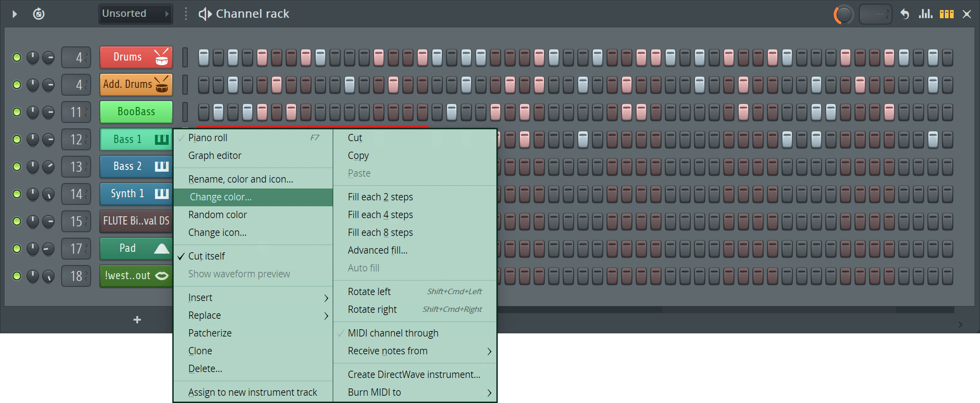Viewport: 980px width, 403px height.
Task: Open the channel rack options arrow
Action: point(15,14)
